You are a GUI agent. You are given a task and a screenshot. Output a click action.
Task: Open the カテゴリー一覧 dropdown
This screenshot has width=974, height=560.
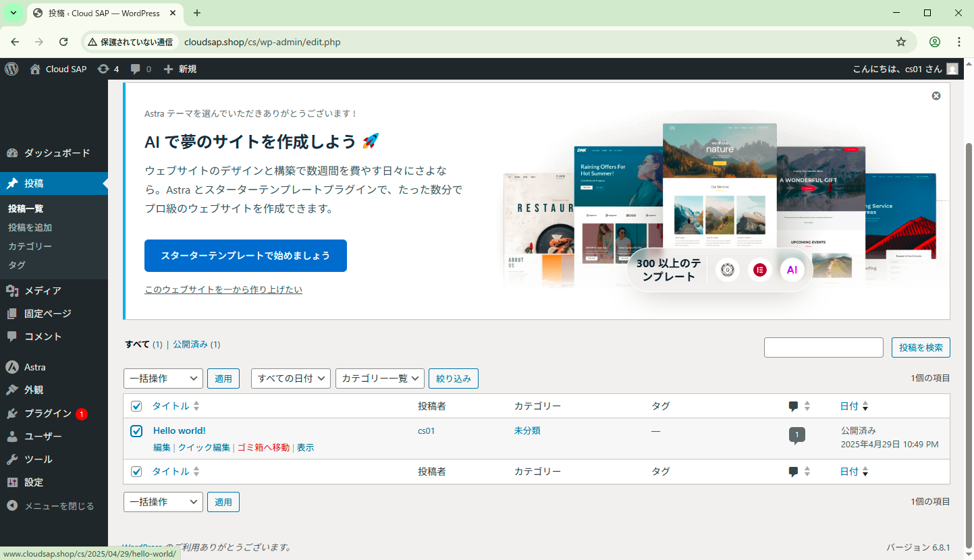pyautogui.click(x=380, y=379)
